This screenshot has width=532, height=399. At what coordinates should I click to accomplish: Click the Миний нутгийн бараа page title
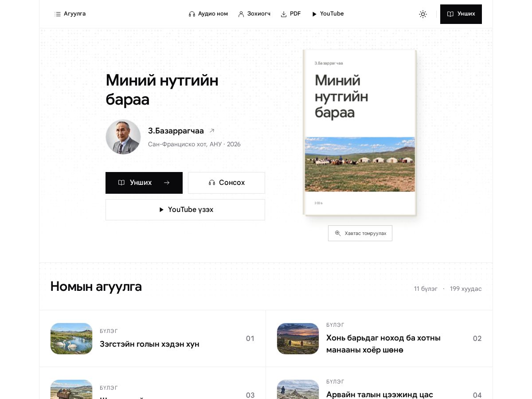pos(162,90)
